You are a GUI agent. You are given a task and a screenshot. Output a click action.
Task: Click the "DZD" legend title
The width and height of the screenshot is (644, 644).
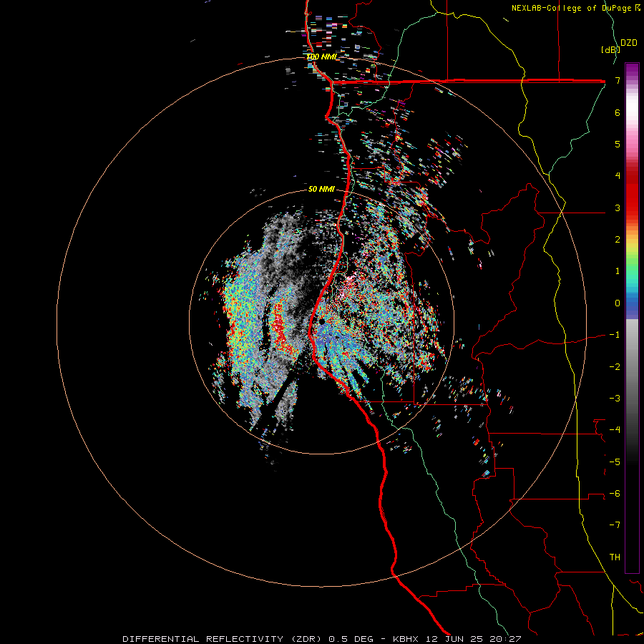click(629, 43)
